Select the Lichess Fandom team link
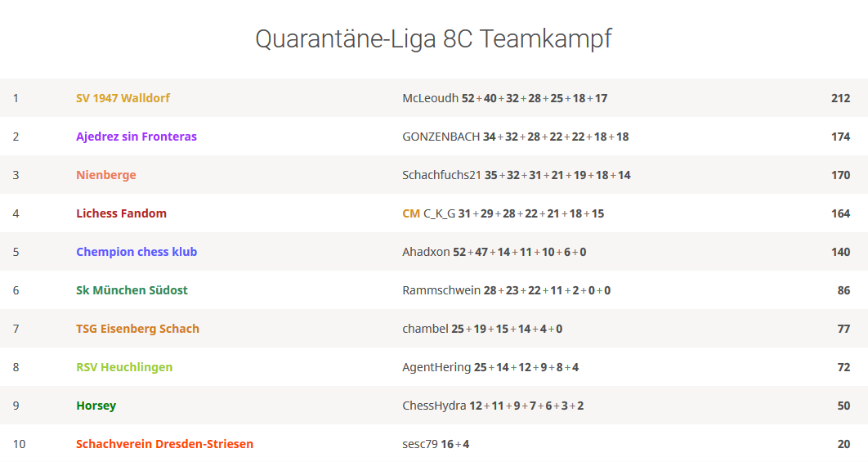The image size is (868, 462). (121, 213)
